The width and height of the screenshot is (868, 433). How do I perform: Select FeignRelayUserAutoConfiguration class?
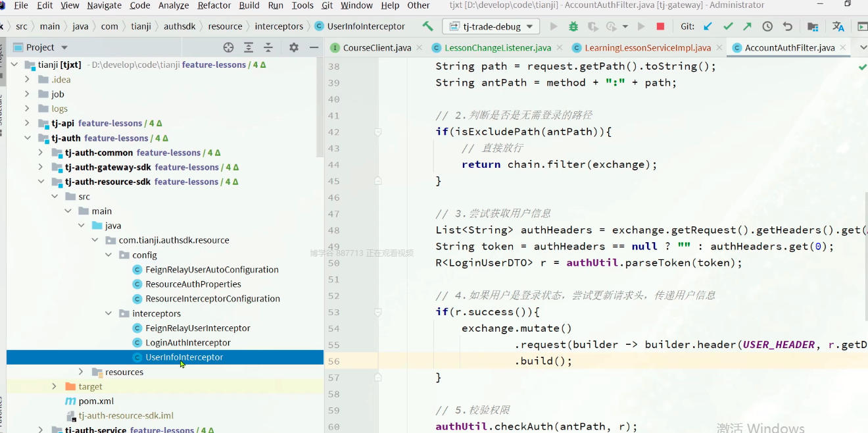pyautogui.click(x=212, y=270)
